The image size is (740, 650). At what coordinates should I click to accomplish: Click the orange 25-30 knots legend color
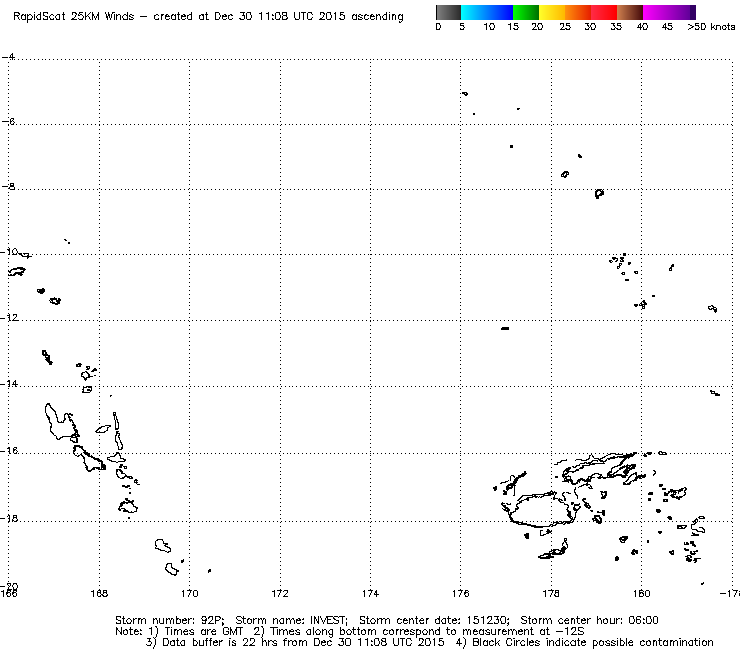point(578,12)
